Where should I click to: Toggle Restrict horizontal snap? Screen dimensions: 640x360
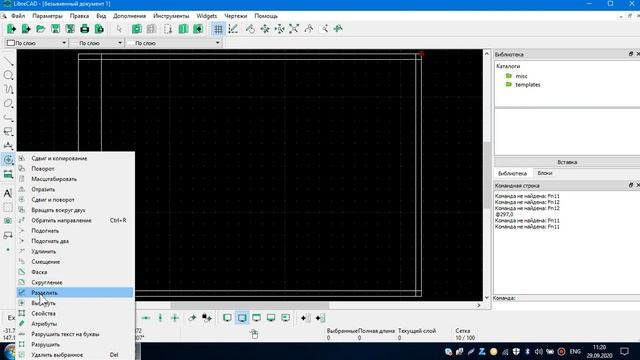tap(146, 318)
